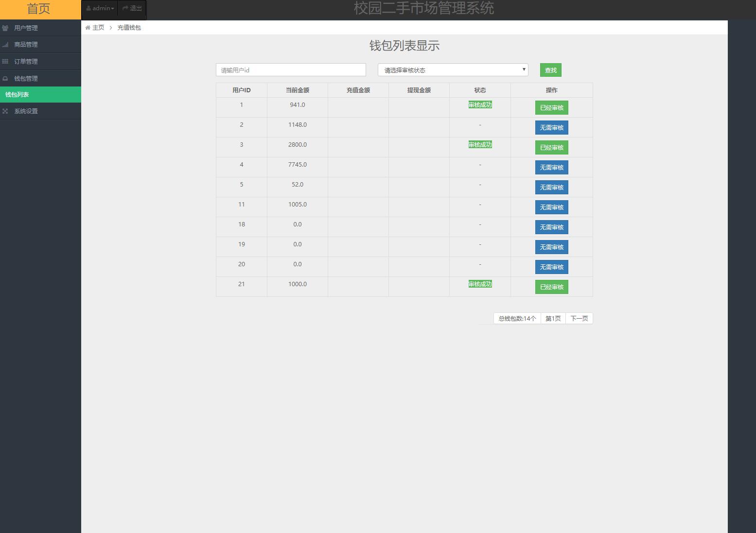Click user ID 21 in the table
Viewport: 756px width, 533px height.
point(242,284)
